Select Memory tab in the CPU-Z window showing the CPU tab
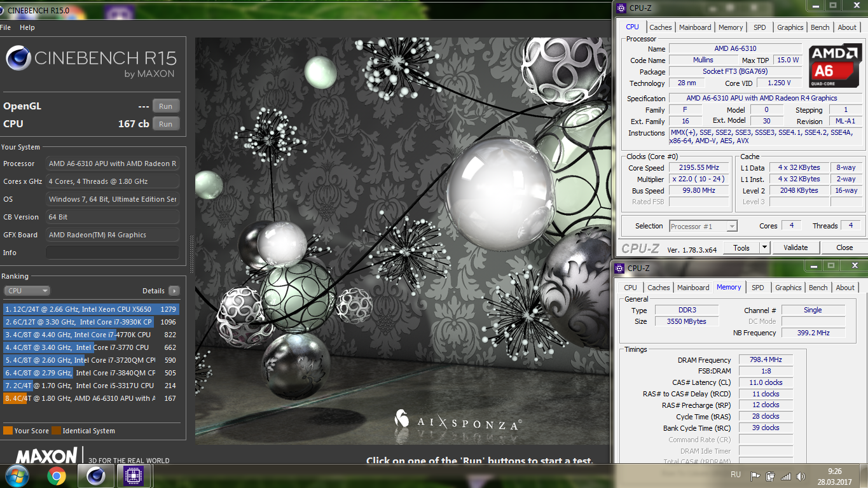Image resolution: width=868 pixels, height=488 pixels. (x=731, y=27)
